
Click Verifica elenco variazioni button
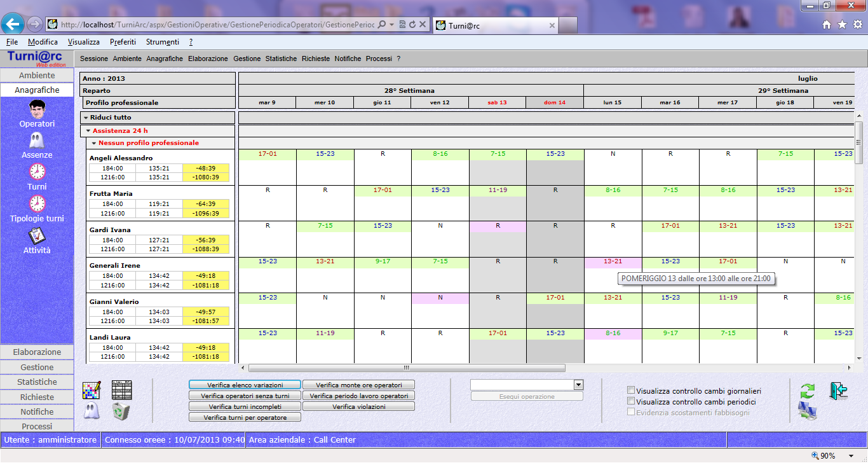[x=245, y=385]
